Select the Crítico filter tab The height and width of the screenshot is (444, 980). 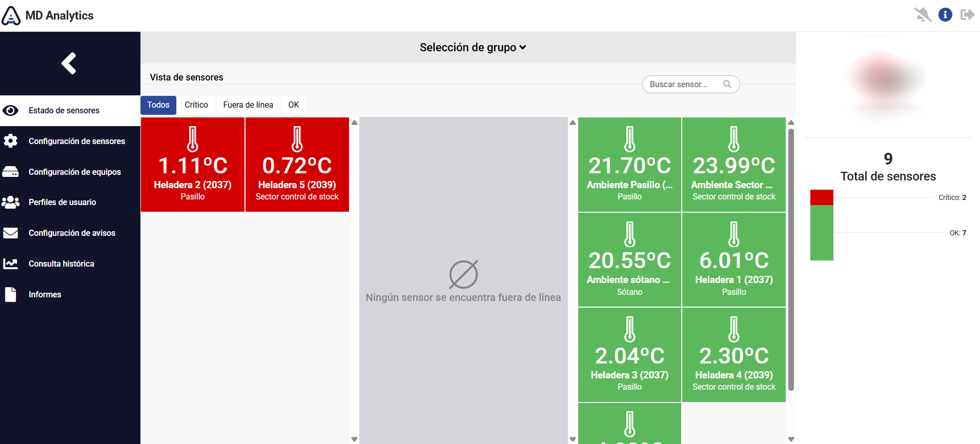coord(196,105)
